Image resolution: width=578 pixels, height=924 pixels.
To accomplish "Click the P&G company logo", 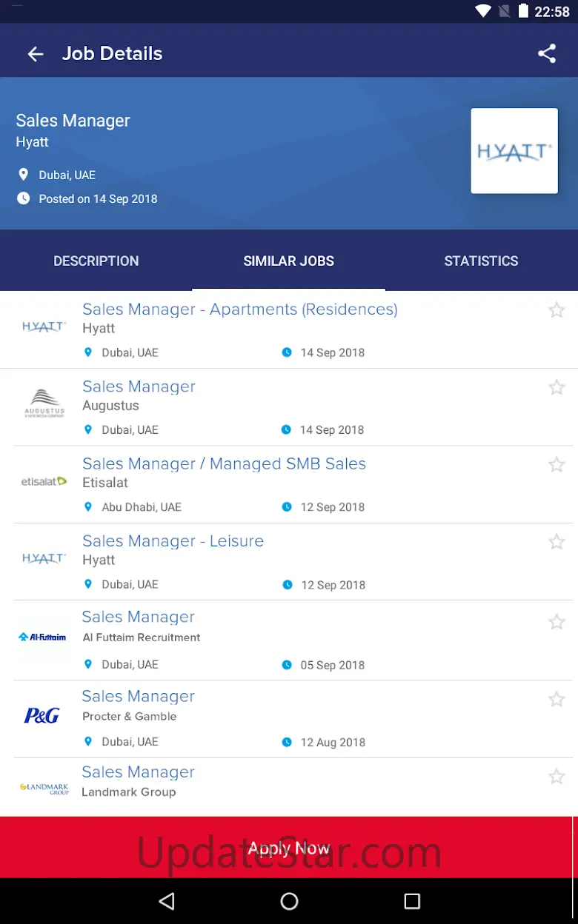I will tap(41, 715).
